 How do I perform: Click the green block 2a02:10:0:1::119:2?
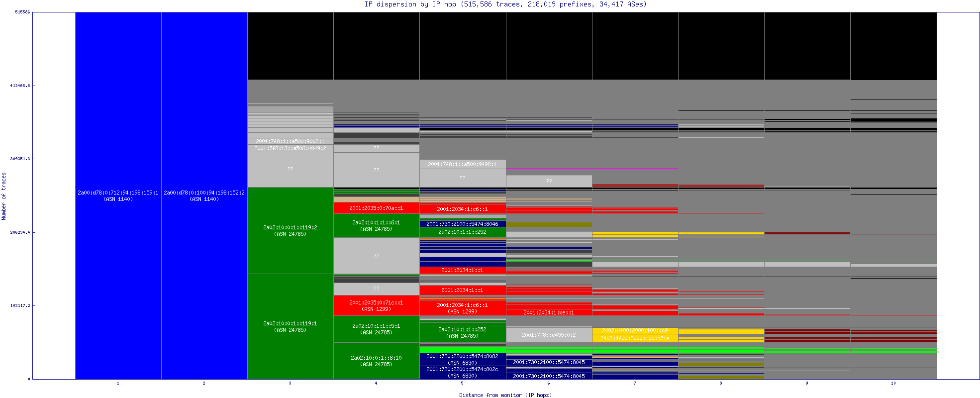pos(291,230)
